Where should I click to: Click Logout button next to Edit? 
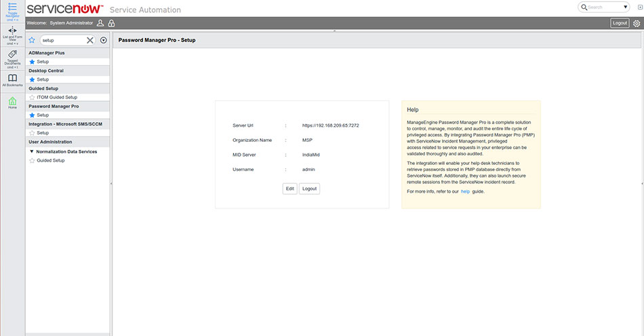(x=309, y=189)
